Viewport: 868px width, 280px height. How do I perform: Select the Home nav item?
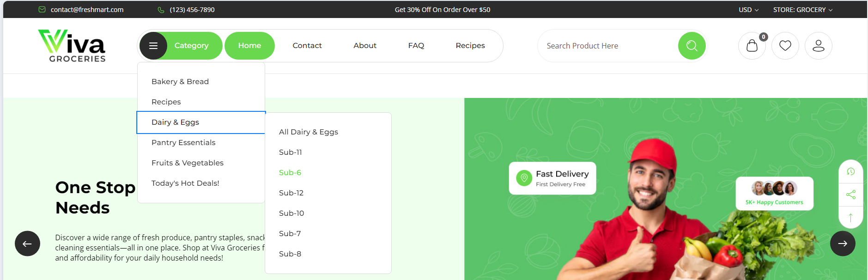pos(249,46)
